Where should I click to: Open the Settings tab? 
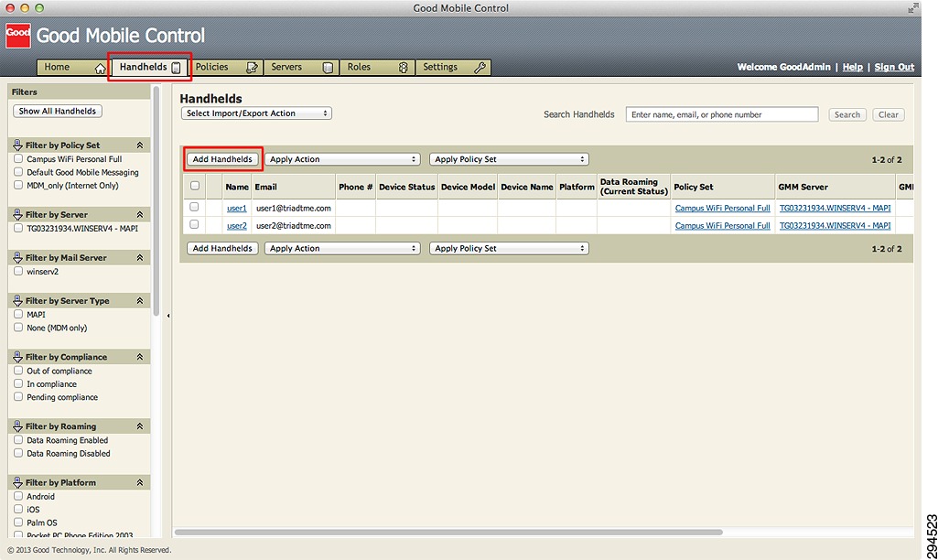(x=453, y=68)
